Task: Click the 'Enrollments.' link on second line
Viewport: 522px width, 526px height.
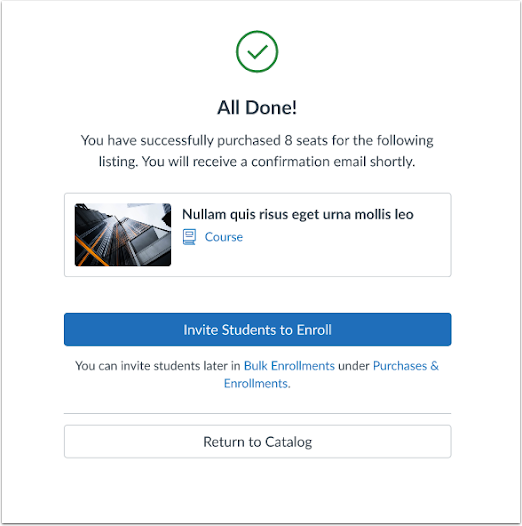Action: [x=257, y=383]
